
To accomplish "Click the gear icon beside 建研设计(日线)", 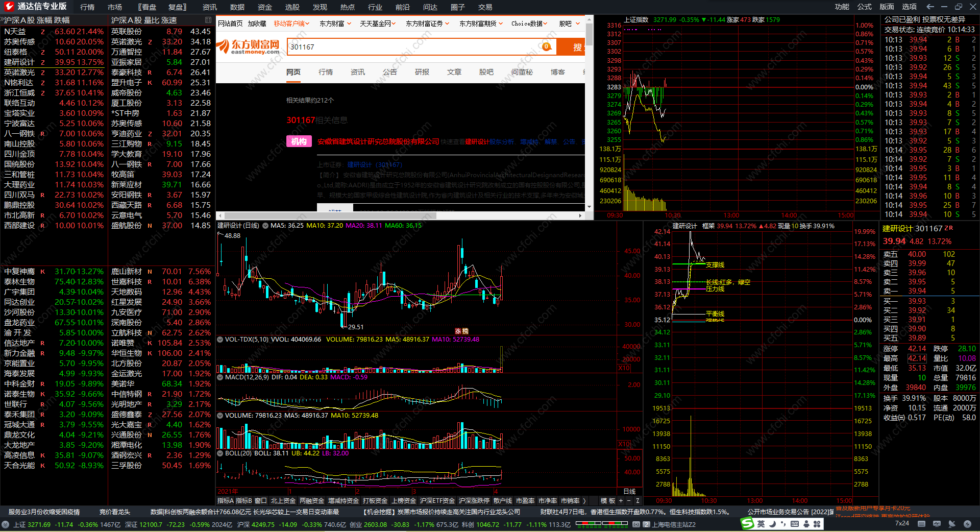I will click(265, 226).
